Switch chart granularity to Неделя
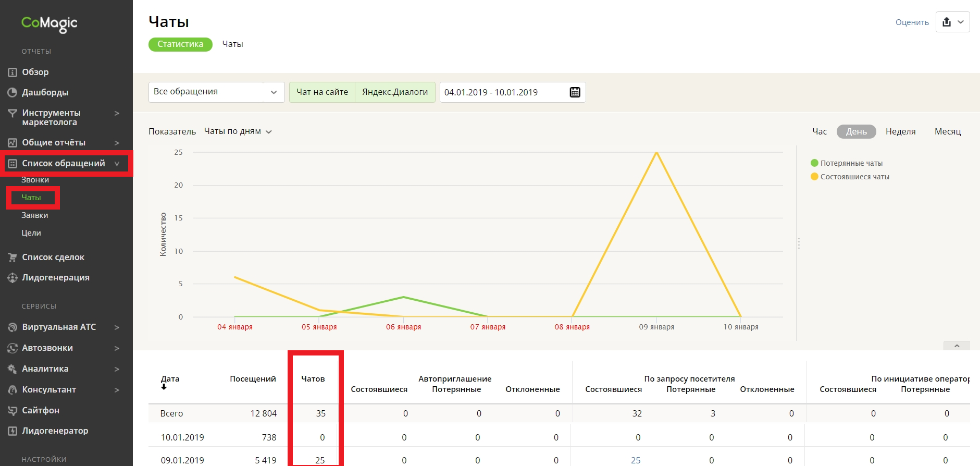Image resolution: width=980 pixels, height=466 pixels. [900, 132]
